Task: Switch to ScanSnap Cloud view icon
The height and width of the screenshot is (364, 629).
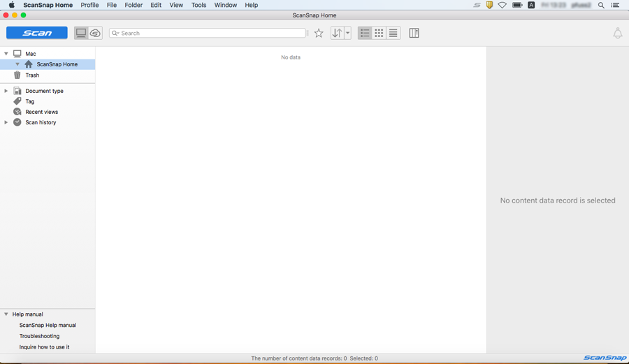Action: (95, 33)
